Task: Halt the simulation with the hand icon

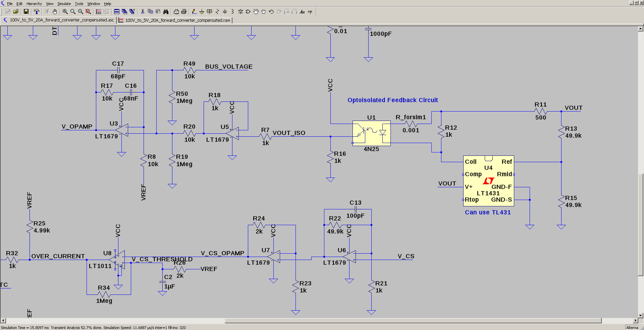Action: (55, 12)
